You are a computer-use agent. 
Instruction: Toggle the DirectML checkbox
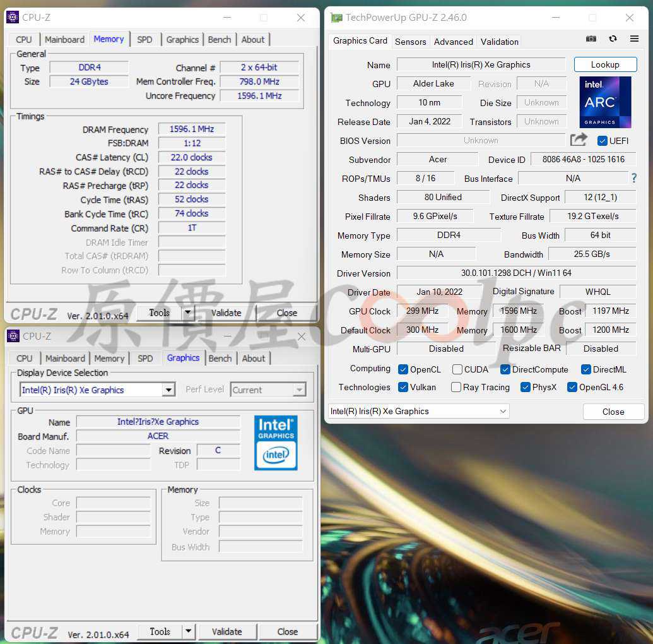pyautogui.click(x=586, y=369)
